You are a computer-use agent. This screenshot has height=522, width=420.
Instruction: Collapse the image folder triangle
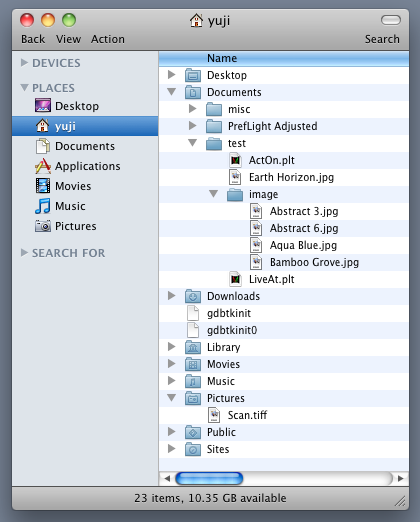click(214, 193)
